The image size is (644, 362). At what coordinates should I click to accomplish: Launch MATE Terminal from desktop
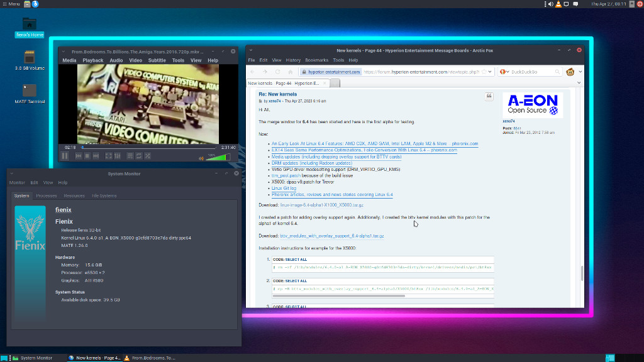point(30,94)
